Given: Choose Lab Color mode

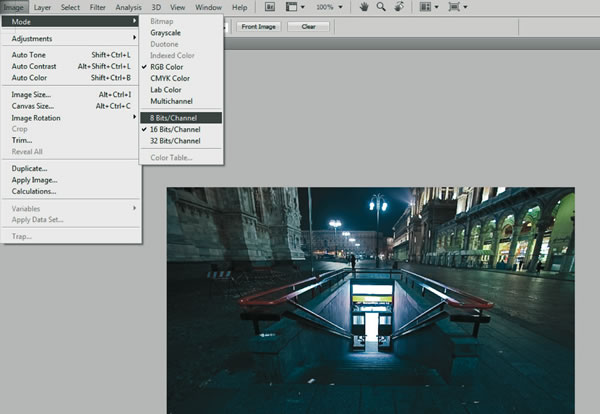Looking at the screenshot, I should [x=181, y=90].
